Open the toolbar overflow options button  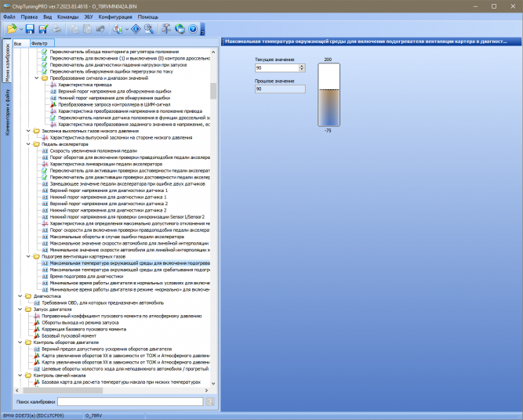(x=202, y=29)
